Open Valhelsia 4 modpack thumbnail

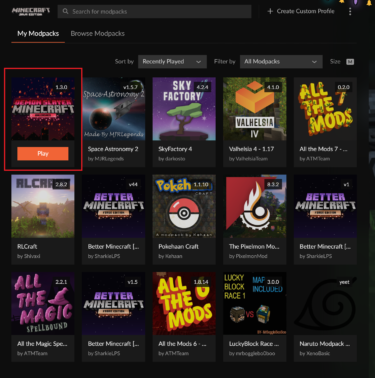click(x=255, y=109)
